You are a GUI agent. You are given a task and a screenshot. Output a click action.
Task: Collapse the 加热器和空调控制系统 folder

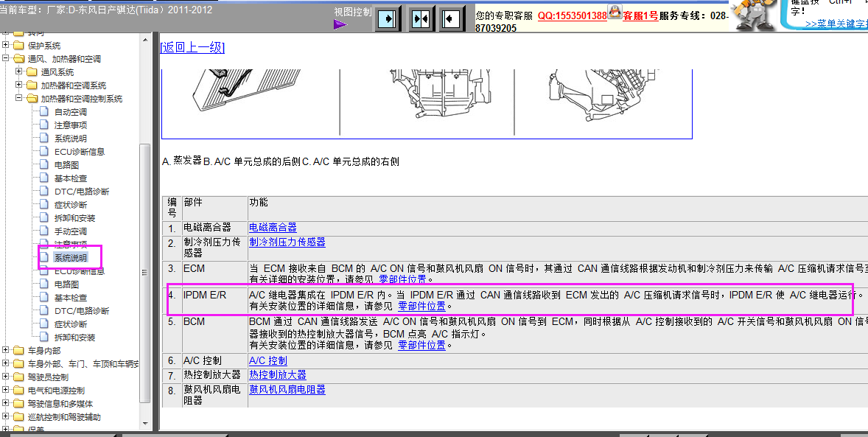(19, 98)
